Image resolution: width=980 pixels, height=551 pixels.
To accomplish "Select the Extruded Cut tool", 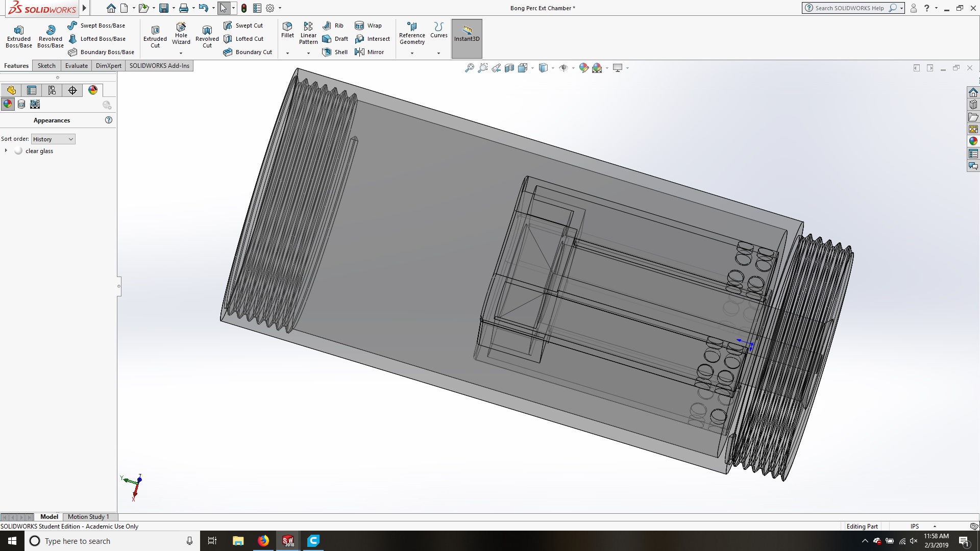I will point(155,36).
